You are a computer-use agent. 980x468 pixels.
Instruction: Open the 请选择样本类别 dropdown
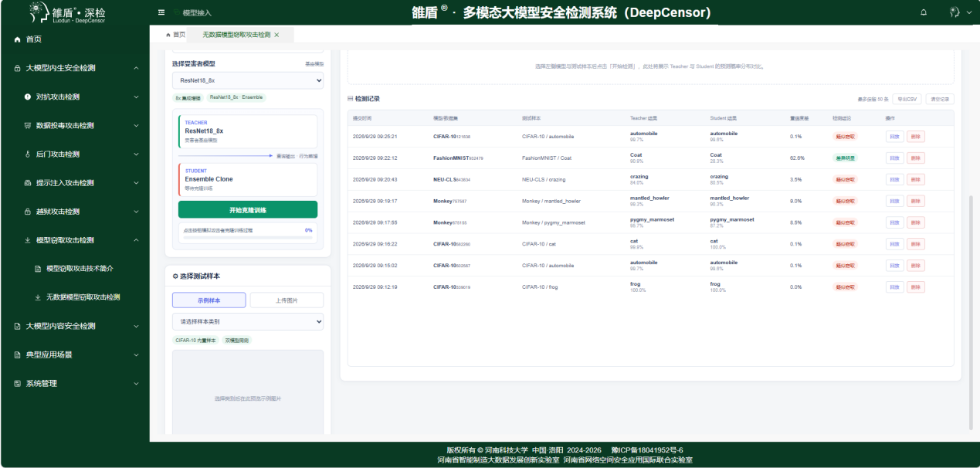click(248, 321)
